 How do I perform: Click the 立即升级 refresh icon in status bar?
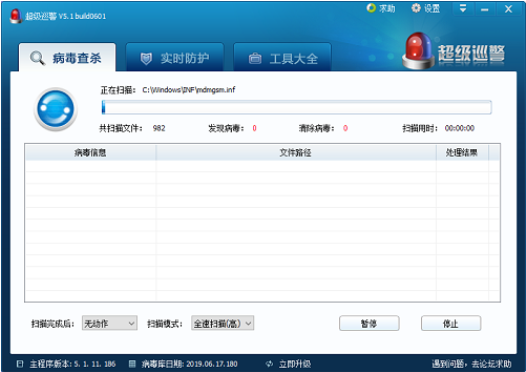tap(269, 364)
